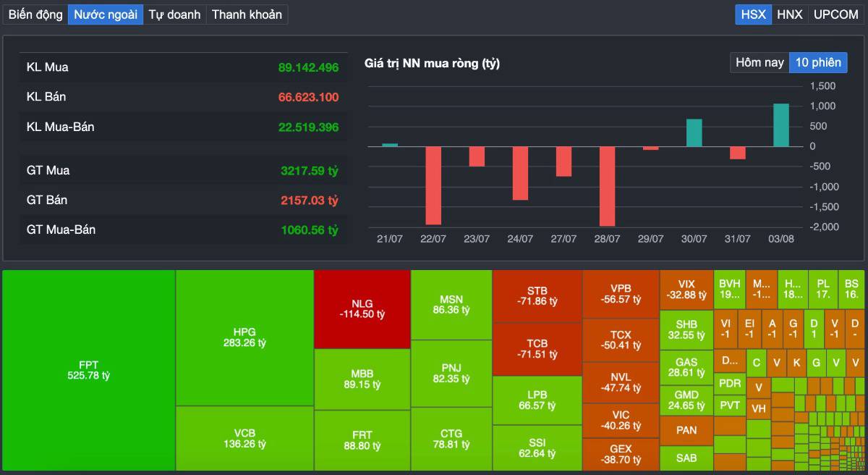Screen dimensions: 868x475
Task: Select the 30/07 green bar
Action: click(x=694, y=133)
